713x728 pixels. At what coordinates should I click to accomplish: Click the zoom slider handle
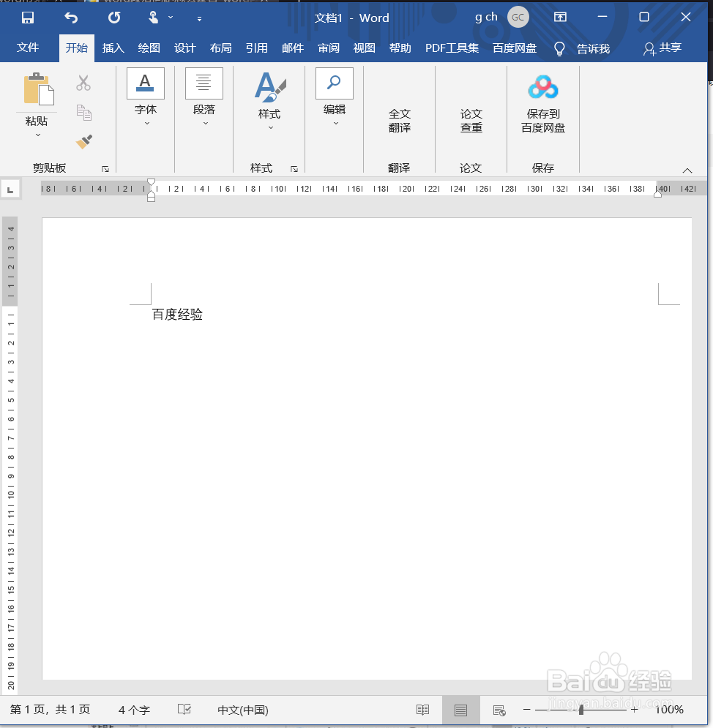pos(581,710)
